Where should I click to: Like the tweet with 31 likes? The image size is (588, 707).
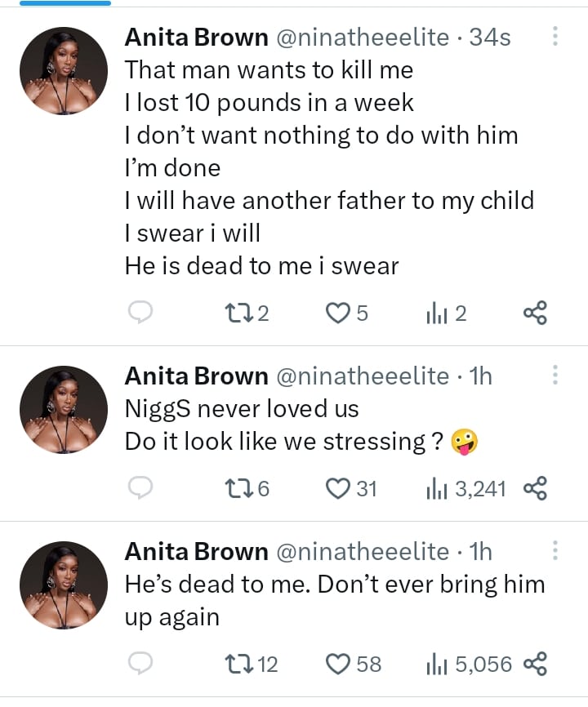tap(338, 488)
